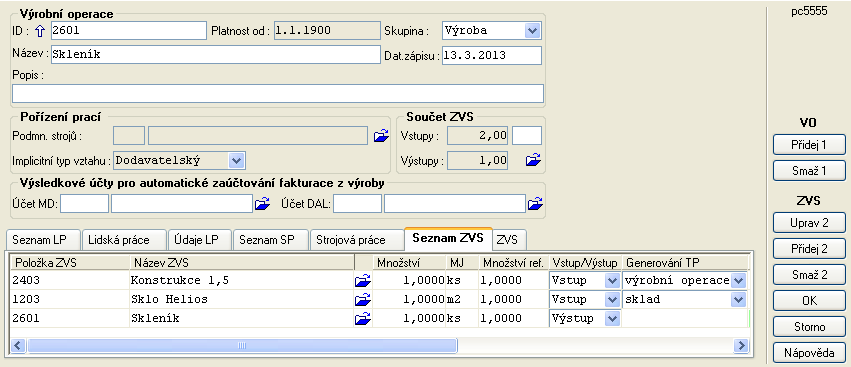Focus the Dat.zápisu field 13.3.2013

(492, 55)
